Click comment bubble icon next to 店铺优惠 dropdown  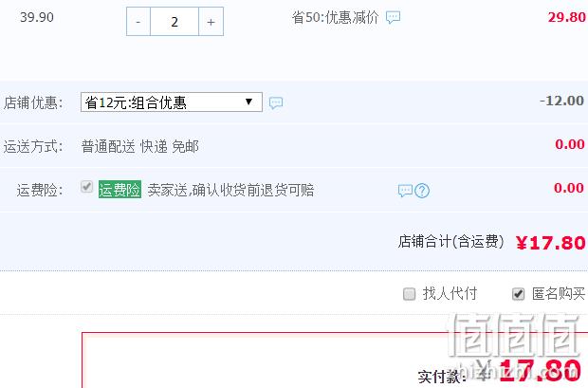pos(276,102)
